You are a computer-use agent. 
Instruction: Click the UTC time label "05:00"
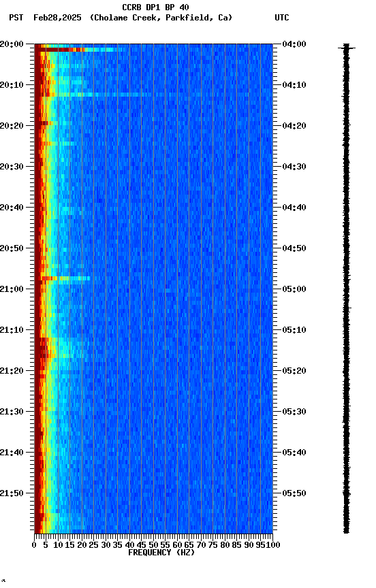[x=294, y=289]
